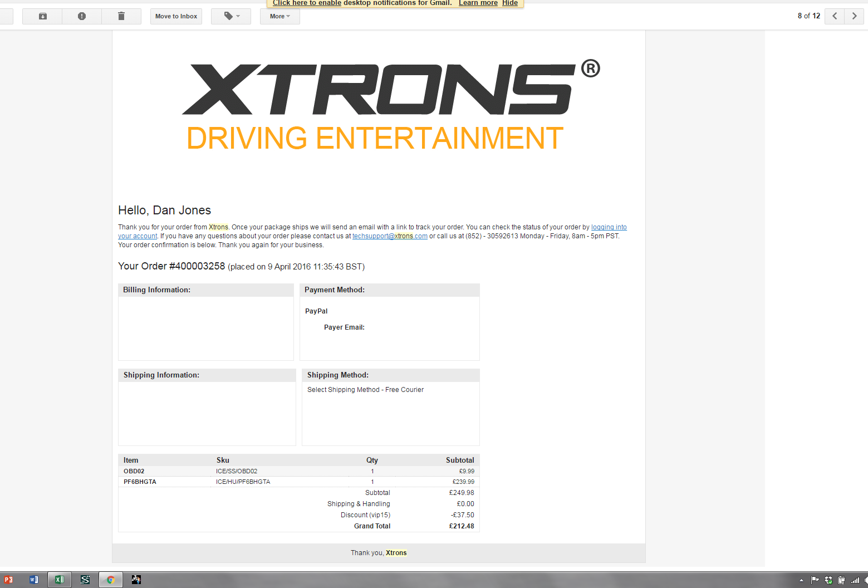The image size is (868, 588).
Task: Click the network signal tray icon
Action: [x=855, y=580]
